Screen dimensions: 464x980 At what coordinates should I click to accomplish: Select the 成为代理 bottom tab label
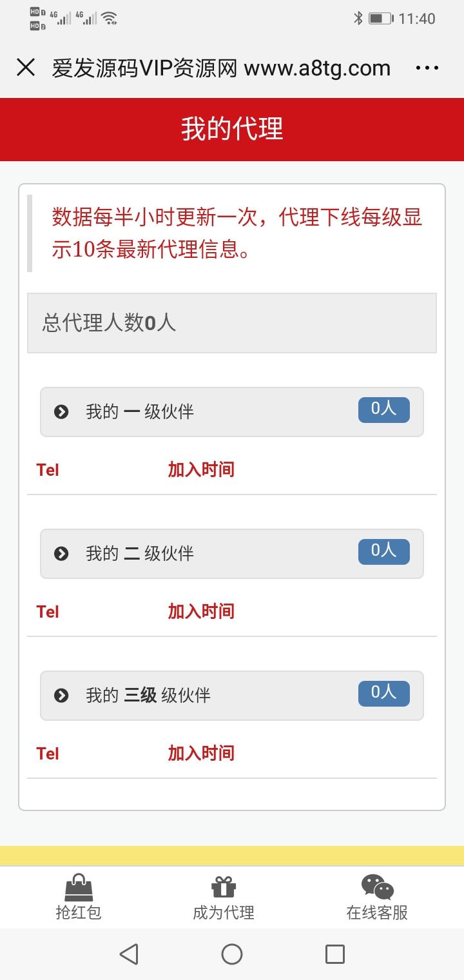pos(224,913)
